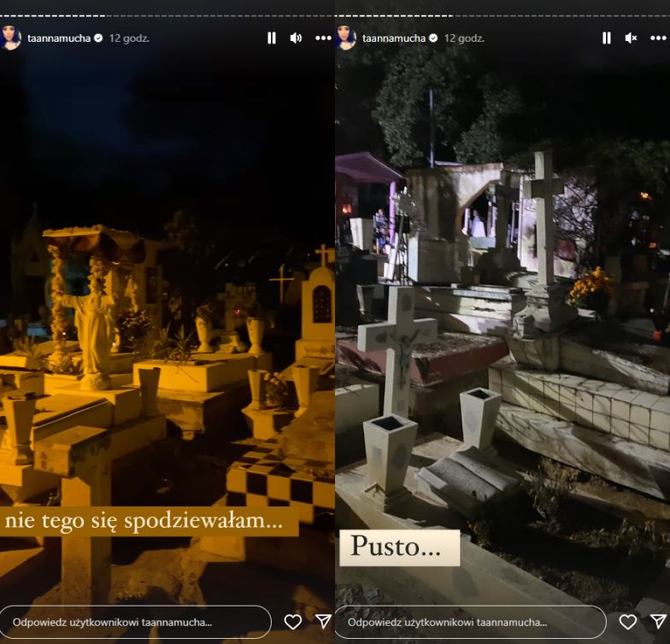The image size is (670, 644).
Task: Pause the right story
Action: [x=607, y=38]
